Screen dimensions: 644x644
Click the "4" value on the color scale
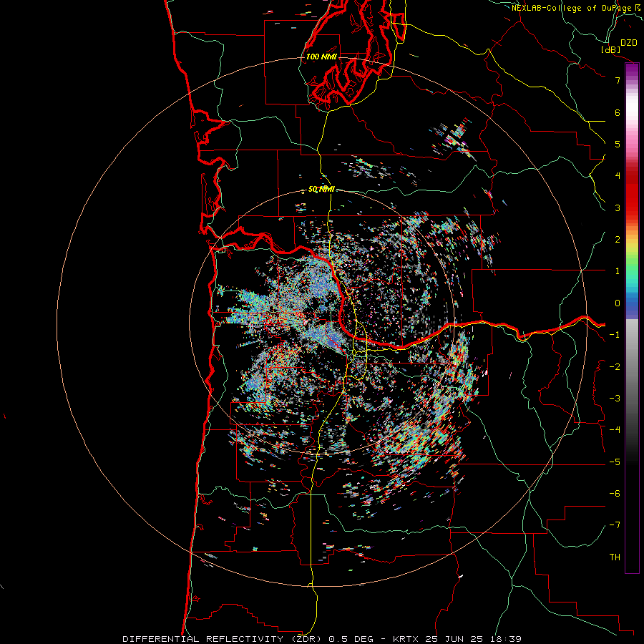click(x=618, y=176)
